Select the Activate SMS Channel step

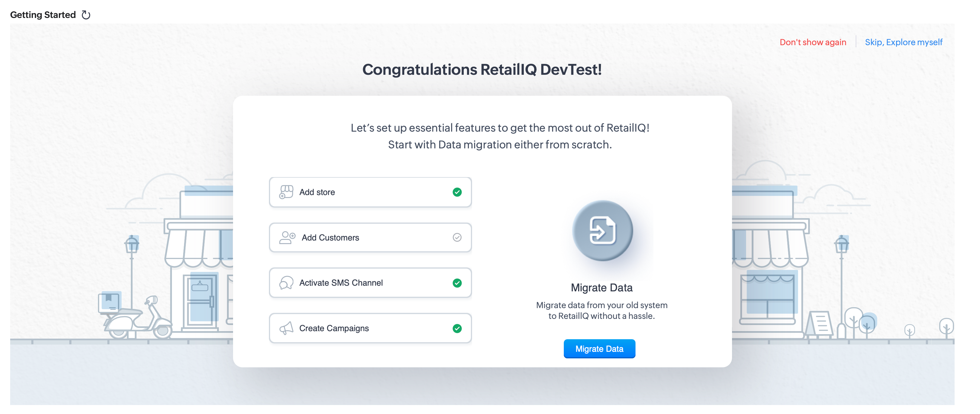(370, 283)
